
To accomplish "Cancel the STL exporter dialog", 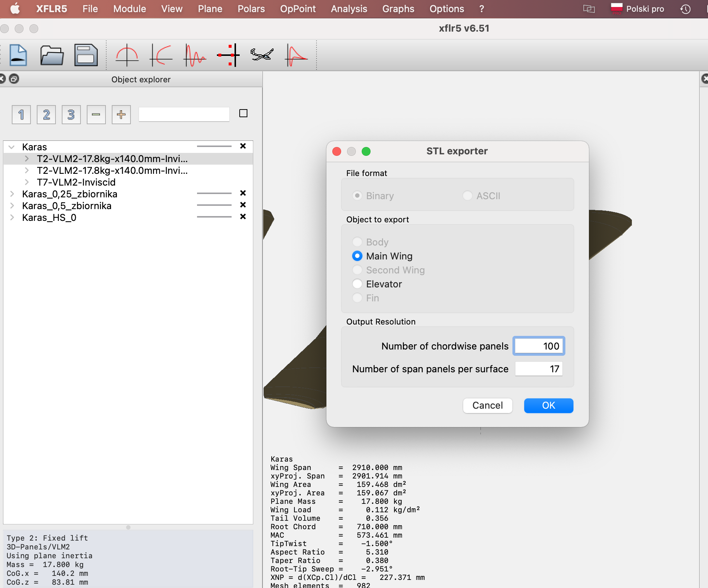I will [487, 405].
